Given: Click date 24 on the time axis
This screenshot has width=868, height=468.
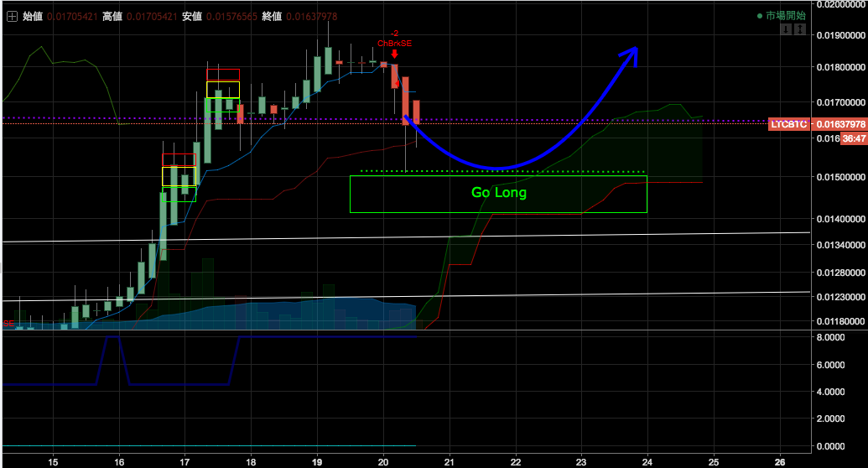Looking at the screenshot, I should pos(647,462).
